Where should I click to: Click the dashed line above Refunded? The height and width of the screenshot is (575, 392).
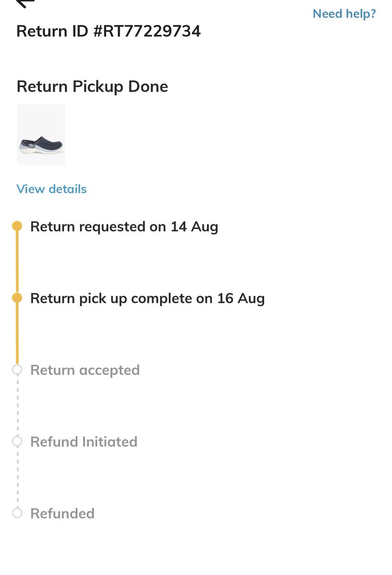coord(17,477)
